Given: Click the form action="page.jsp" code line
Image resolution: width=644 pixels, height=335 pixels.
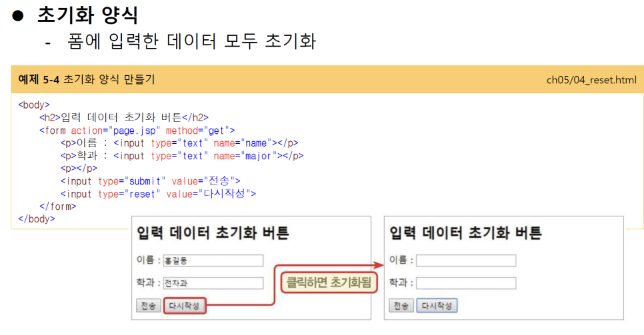Looking at the screenshot, I should pos(137,131).
